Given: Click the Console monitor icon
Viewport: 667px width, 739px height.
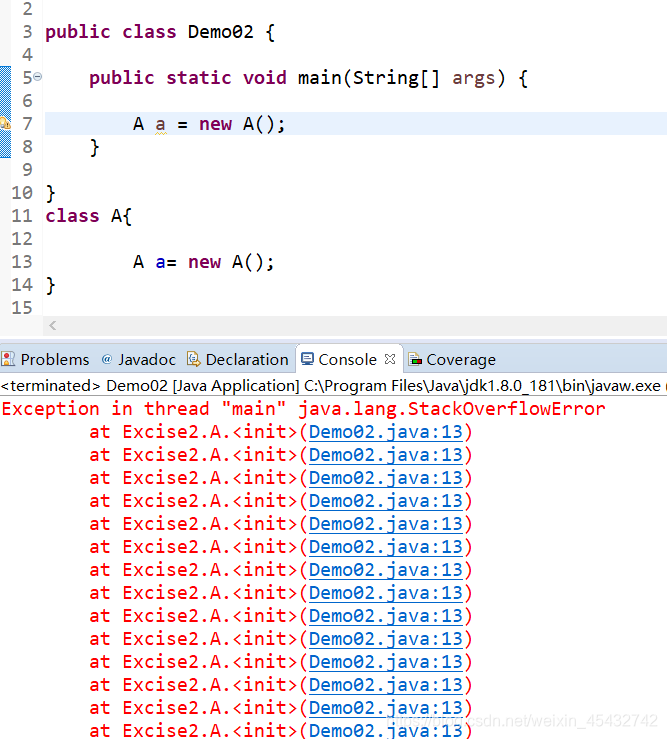Looking at the screenshot, I should pyautogui.click(x=307, y=359).
